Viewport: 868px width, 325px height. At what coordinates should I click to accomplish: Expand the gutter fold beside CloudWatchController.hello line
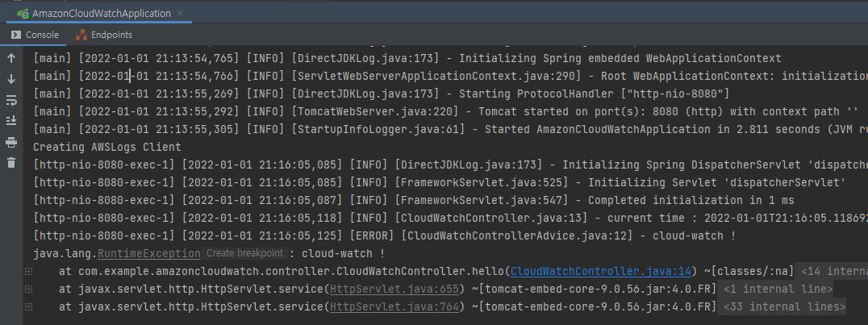[x=29, y=271]
